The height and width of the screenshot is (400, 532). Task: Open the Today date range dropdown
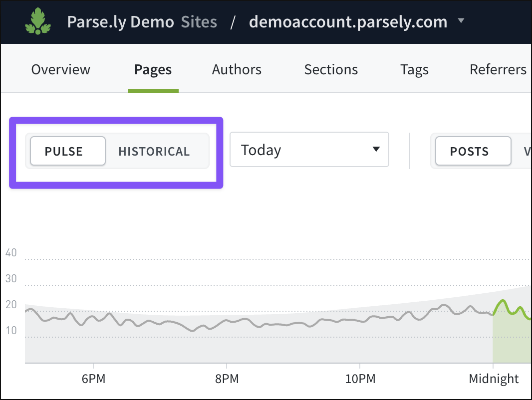point(309,150)
